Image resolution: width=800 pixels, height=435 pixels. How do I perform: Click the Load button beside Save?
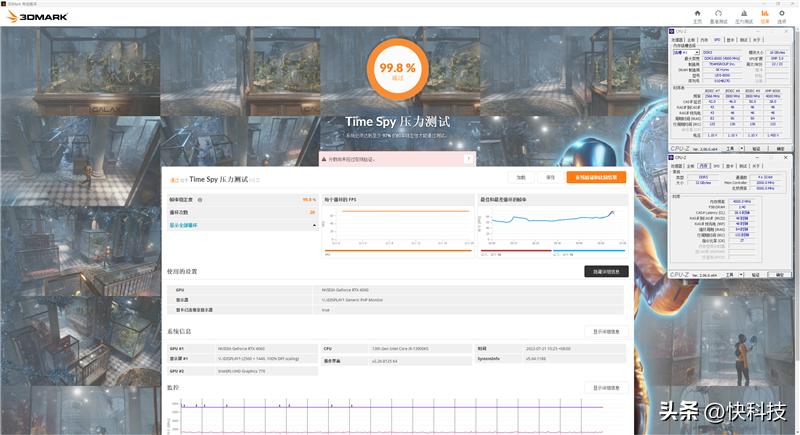521,177
